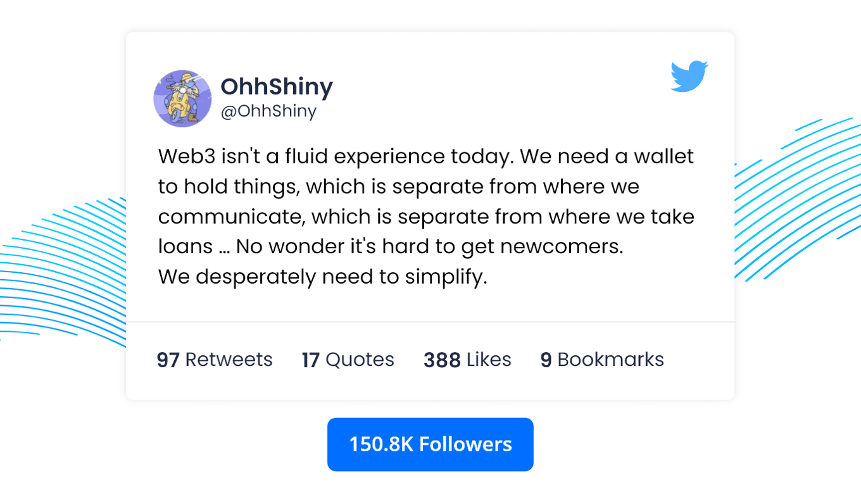Click the number 97 retweet count
Screen dimensions: 861x504
(168, 360)
